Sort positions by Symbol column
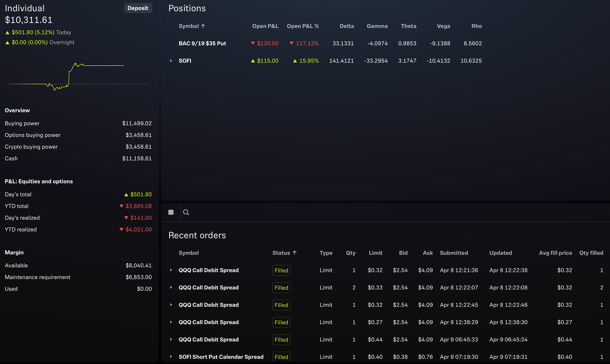This screenshot has width=610, height=364. pos(192,26)
